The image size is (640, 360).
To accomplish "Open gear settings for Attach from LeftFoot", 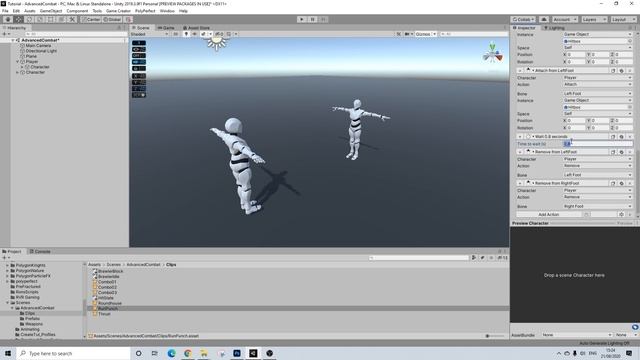I will pos(622,71).
